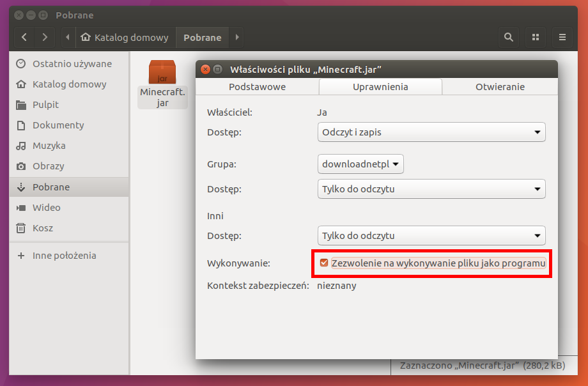Click Katalog domowy in path bar
This screenshot has height=386, width=588.
(126, 37)
